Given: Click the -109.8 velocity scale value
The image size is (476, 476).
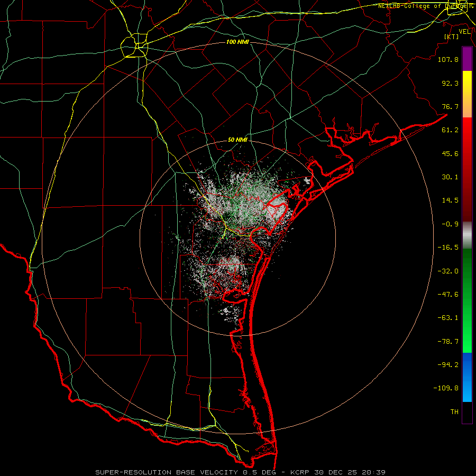Looking at the screenshot, I should pos(446,388).
